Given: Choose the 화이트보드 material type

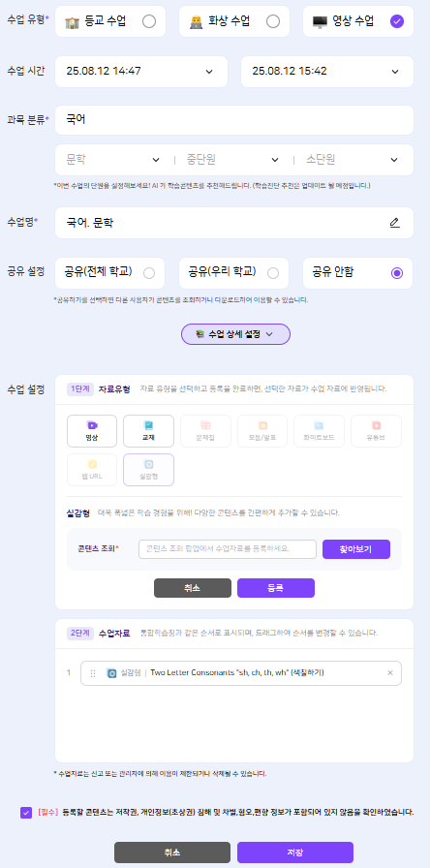Looking at the screenshot, I should click(x=319, y=431).
